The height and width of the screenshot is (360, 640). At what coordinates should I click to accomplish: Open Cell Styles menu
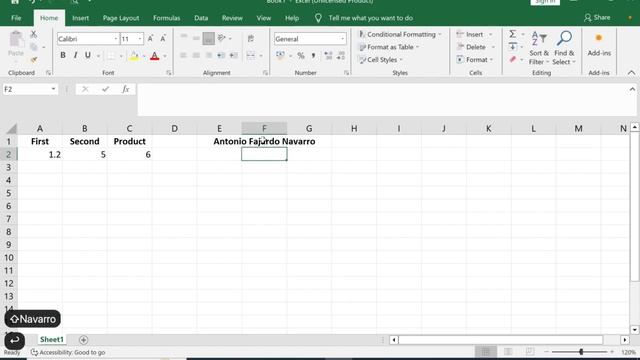[x=381, y=60]
